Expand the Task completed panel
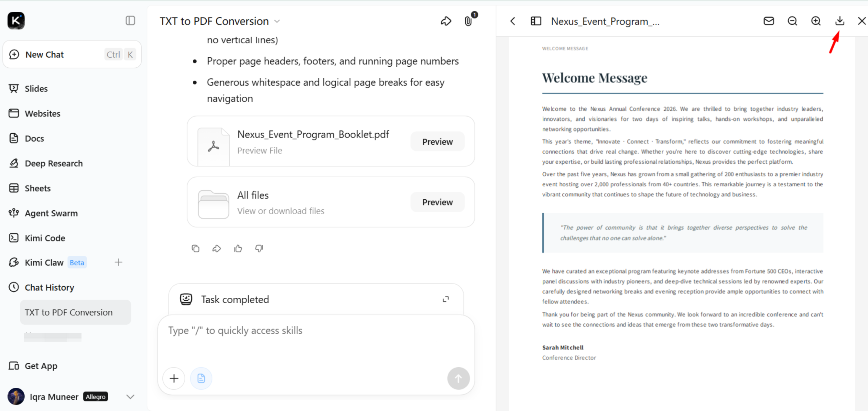This screenshot has height=411, width=868. 445,299
